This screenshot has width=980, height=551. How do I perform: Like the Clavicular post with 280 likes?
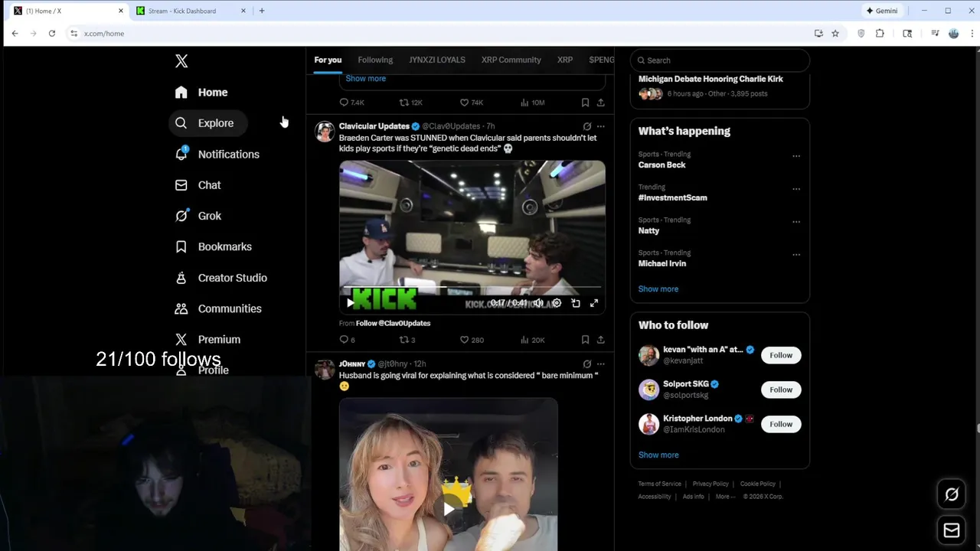coord(464,340)
